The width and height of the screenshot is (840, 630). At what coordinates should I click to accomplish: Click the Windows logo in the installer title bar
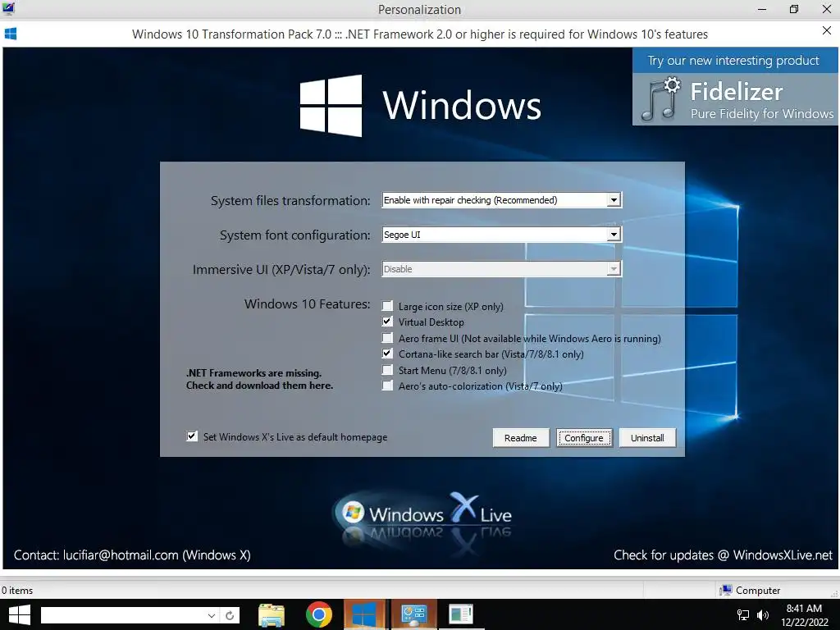tap(10, 34)
